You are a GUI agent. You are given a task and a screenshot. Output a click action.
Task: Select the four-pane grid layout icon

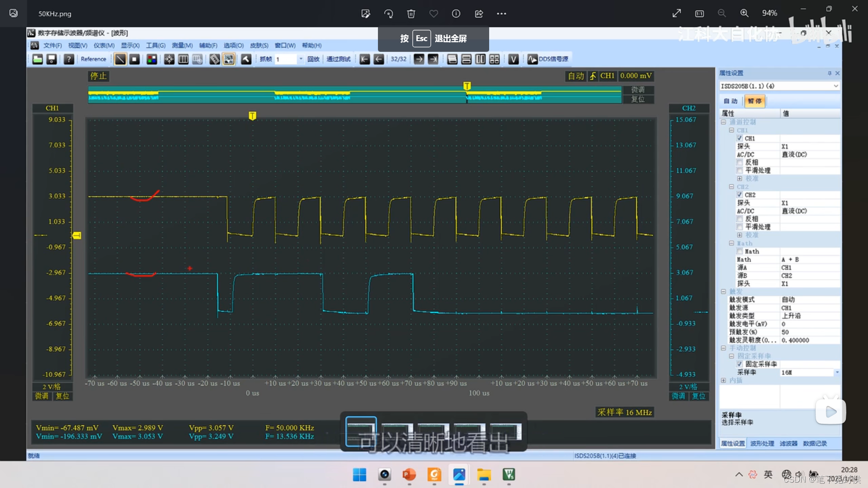click(x=495, y=59)
